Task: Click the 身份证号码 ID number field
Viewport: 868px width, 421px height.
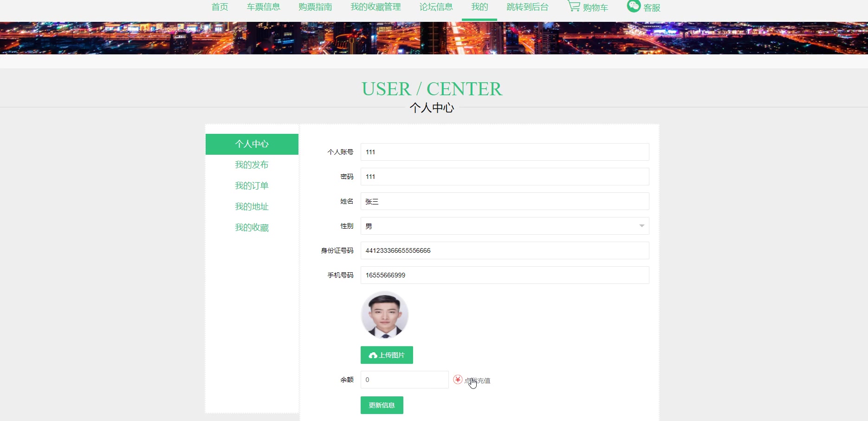Action: pos(505,250)
